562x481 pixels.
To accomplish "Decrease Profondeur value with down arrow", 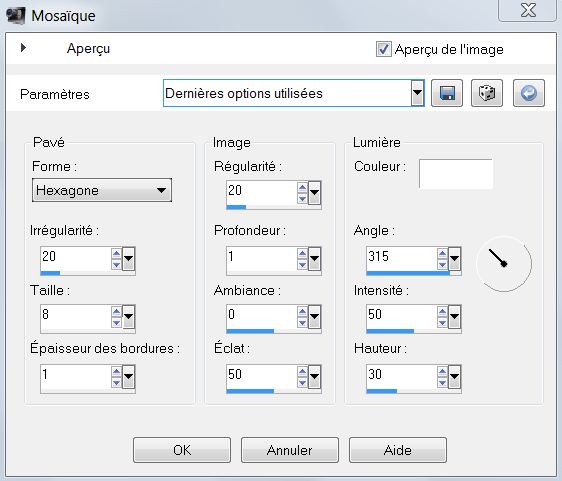I will pyautogui.click(x=302, y=265).
